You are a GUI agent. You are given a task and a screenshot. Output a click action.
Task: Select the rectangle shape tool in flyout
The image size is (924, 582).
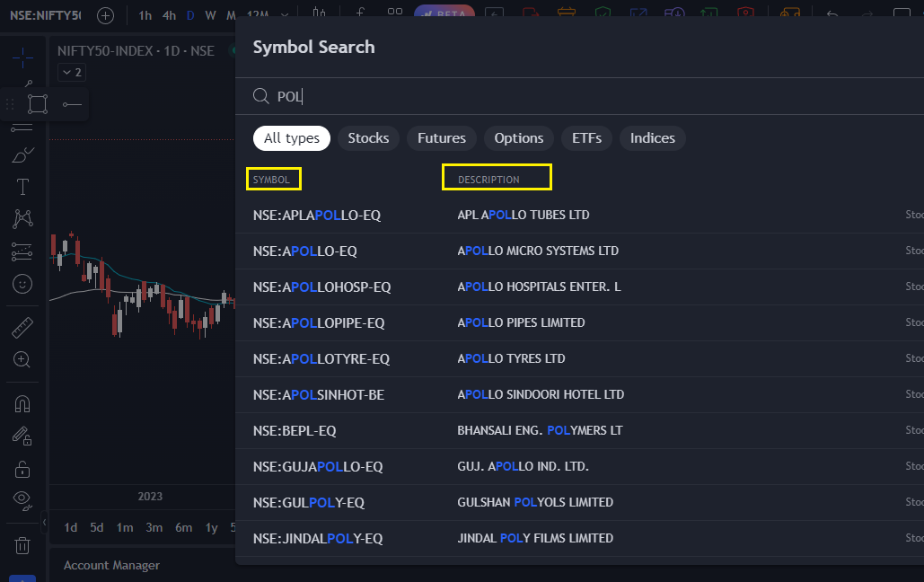click(38, 104)
